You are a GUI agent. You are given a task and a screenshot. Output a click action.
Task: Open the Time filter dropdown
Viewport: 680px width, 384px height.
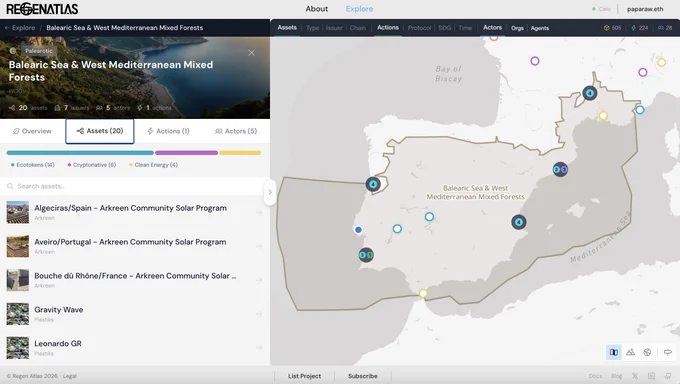[x=465, y=28]
